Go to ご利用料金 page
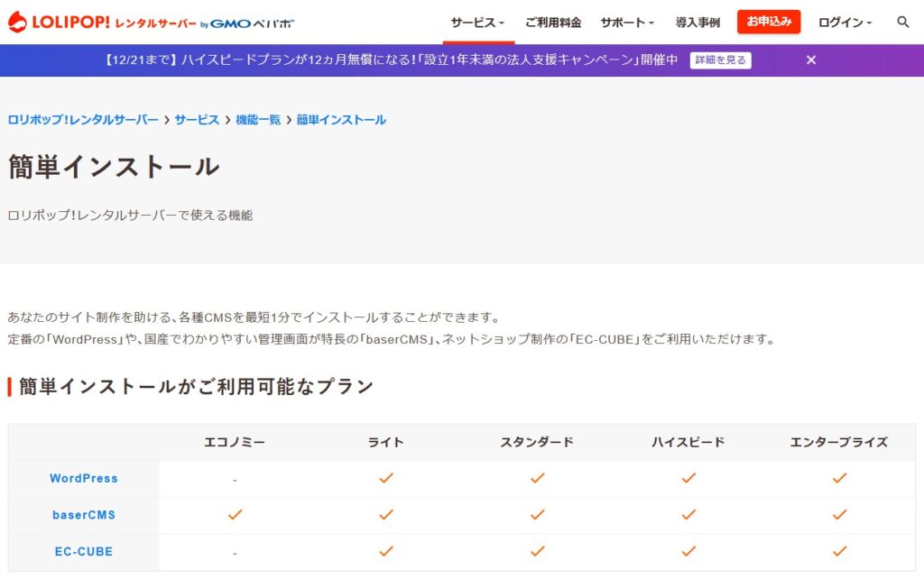Image resolution: width=924 pixels, height=588 pixels. [x=553, y=23]
